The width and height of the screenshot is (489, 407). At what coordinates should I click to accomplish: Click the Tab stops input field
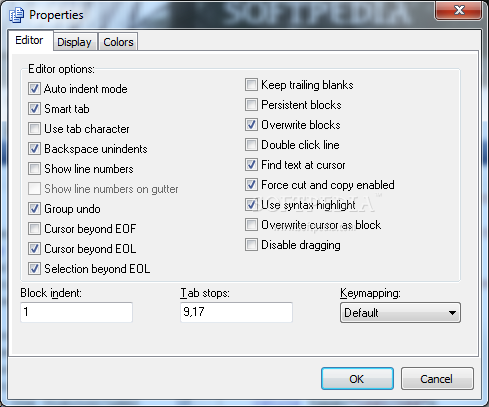click(236, 312)
